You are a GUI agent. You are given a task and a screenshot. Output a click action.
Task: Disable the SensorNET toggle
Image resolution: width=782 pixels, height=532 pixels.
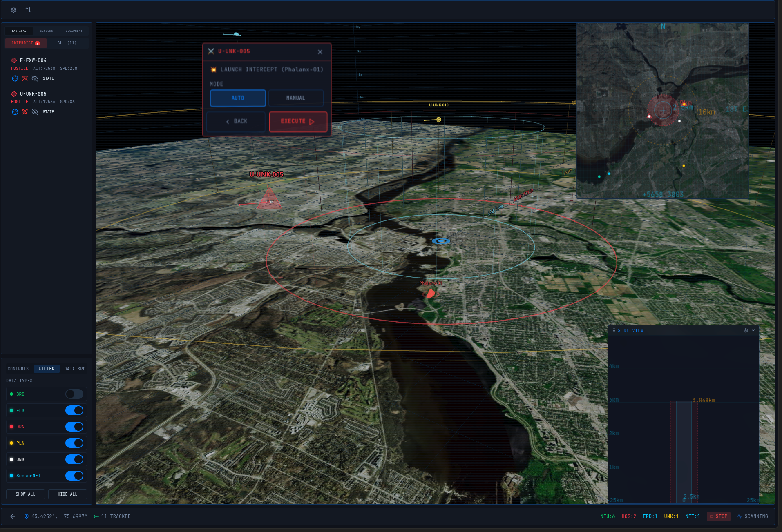click(x=74, y=476)
